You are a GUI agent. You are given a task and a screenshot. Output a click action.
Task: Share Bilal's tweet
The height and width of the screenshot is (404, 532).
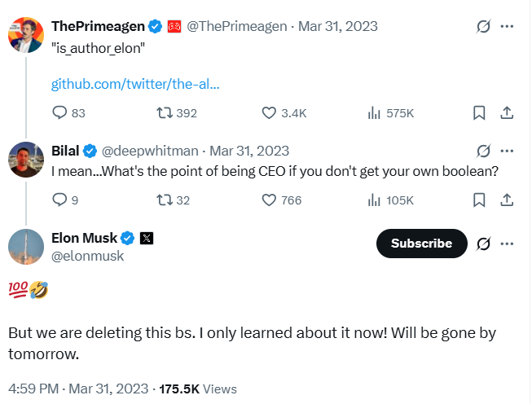506,200
